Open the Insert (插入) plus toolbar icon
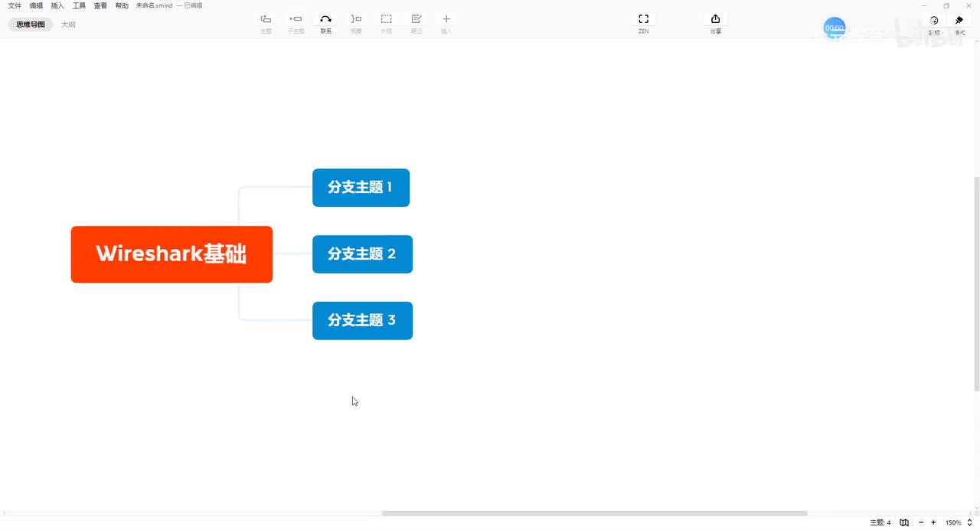This screenshot has width=980, height=530. [x=446, y=19]
